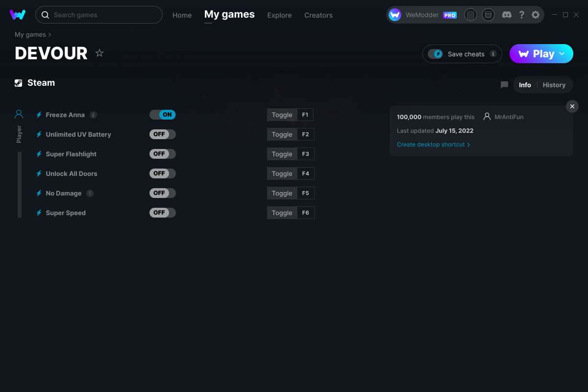Expand the Play button dropdown arrow
The height and width of the screenshot is (392, 588).
click(x=562, y=53)
